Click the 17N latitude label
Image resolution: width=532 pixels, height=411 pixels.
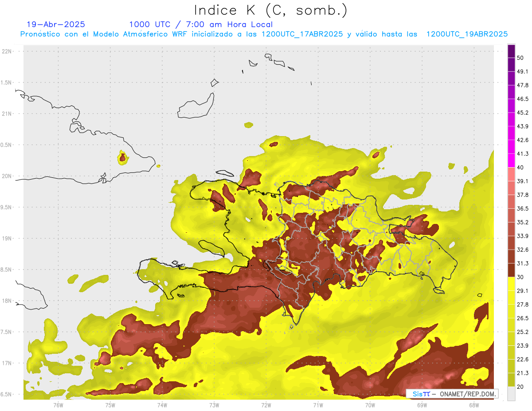(7, 363)
